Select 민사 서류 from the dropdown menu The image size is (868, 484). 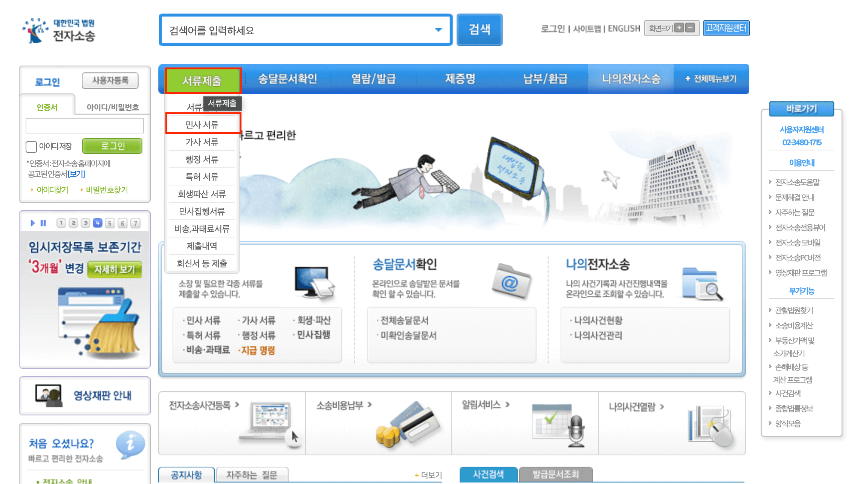tap(202, 124)
